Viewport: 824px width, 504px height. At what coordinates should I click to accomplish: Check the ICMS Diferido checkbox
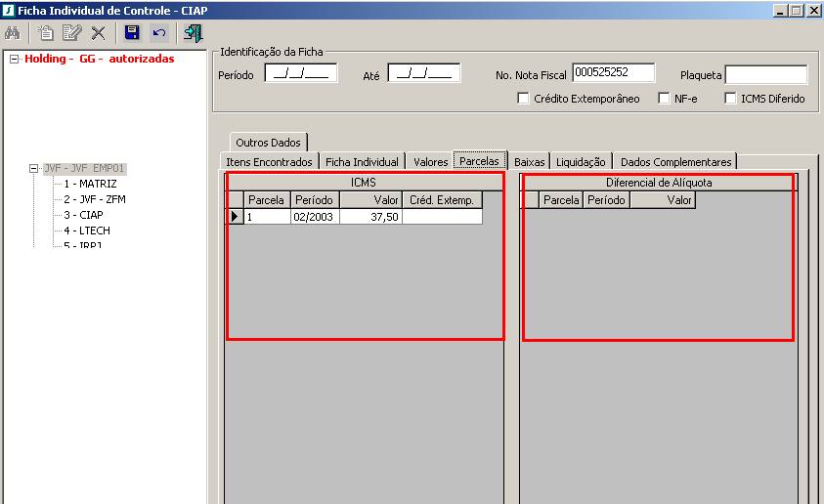coord(730,99)
